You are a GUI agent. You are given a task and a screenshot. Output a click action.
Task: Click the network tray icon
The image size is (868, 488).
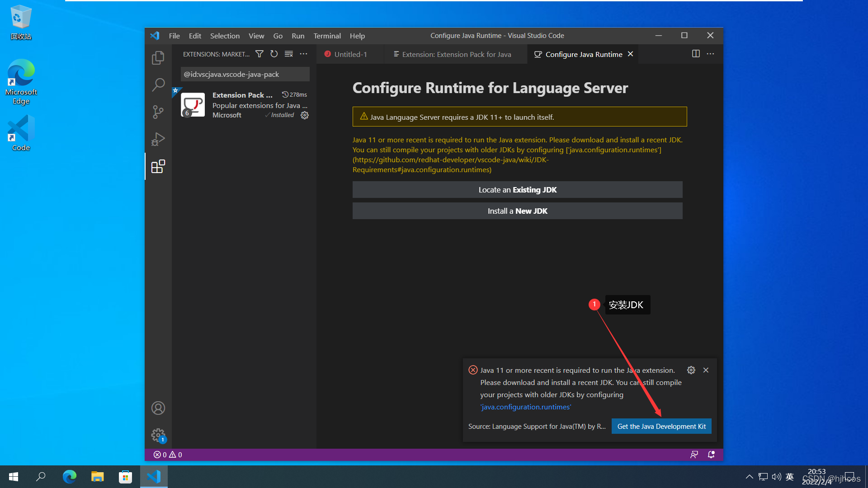(763, 477)
